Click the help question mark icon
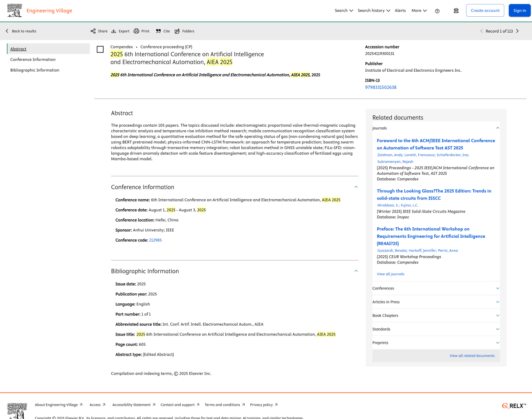The image size is (532, 419). point(437,11)
